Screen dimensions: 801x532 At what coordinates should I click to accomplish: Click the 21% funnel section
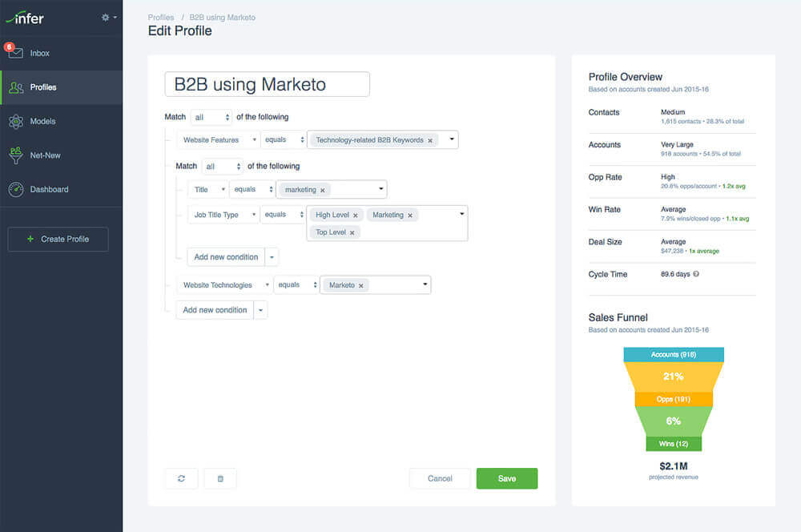point(674,377)
